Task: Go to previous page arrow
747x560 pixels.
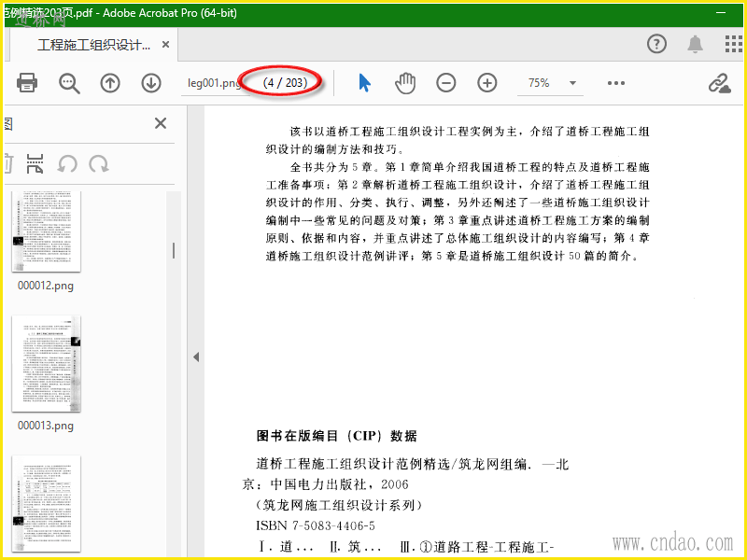Action: pos(110,83)
